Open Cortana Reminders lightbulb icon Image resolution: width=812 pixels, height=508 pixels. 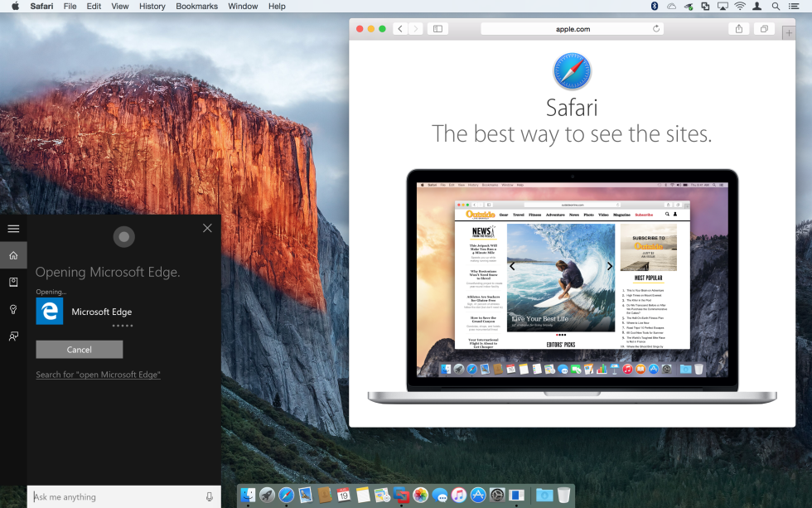click(13, 309)
